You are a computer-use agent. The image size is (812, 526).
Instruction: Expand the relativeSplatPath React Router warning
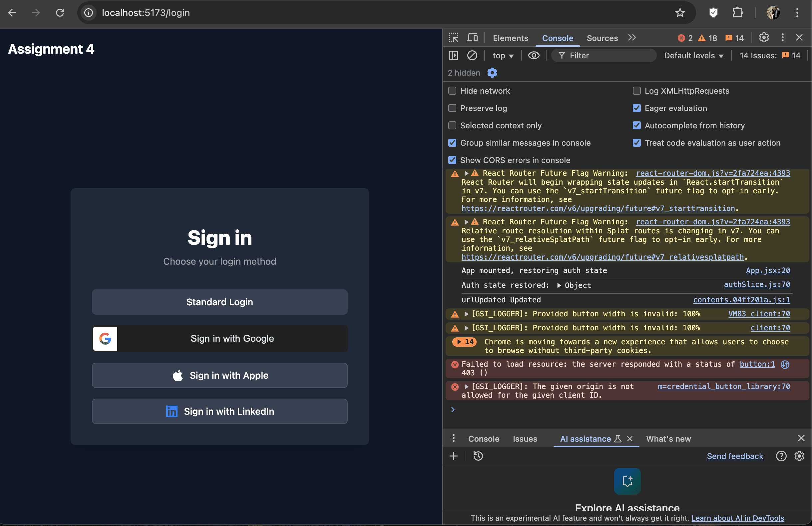point(466,222)
